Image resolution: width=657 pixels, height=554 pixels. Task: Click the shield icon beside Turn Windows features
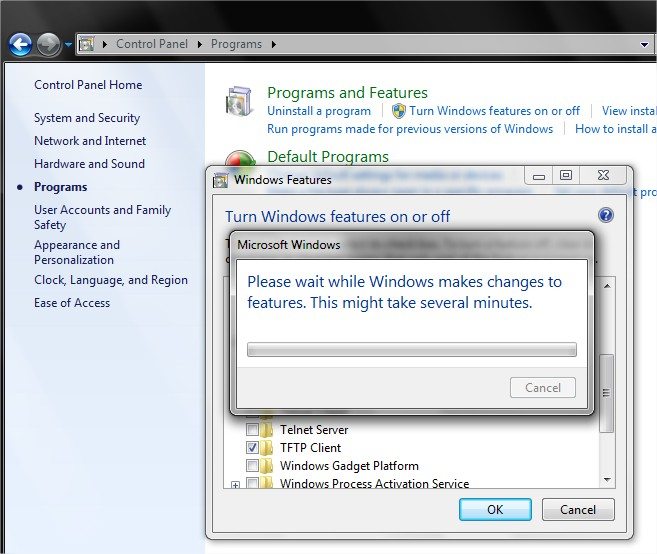pyautogui.click(x=398, y=111)
